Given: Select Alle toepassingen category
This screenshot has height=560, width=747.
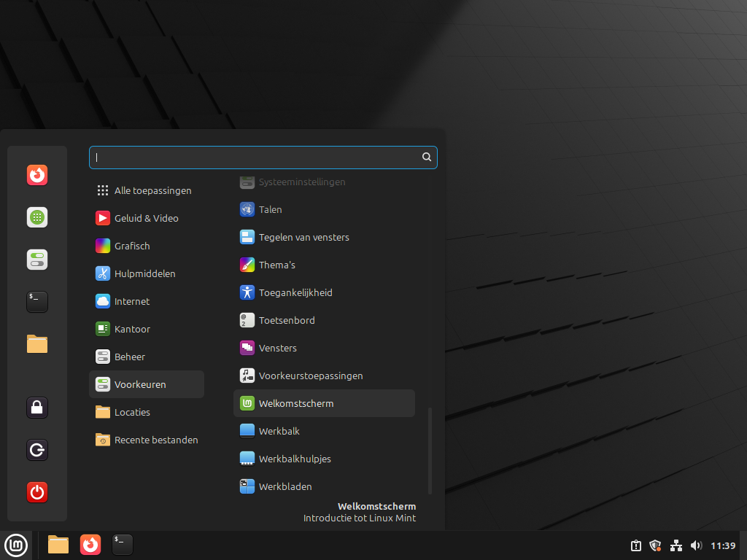Looking at the screenshot, I should (147, 190).
